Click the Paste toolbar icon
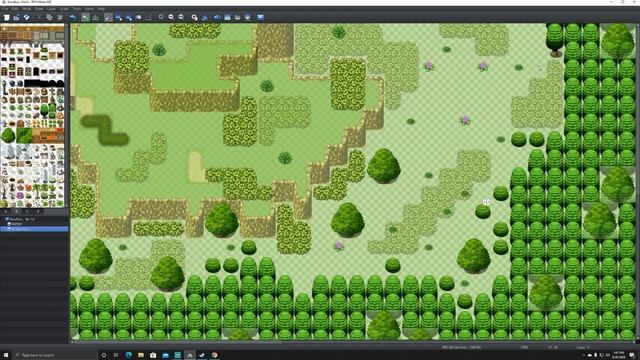This screenshot has width=640, height=360. pyautogui.click(x=60, y=17)
